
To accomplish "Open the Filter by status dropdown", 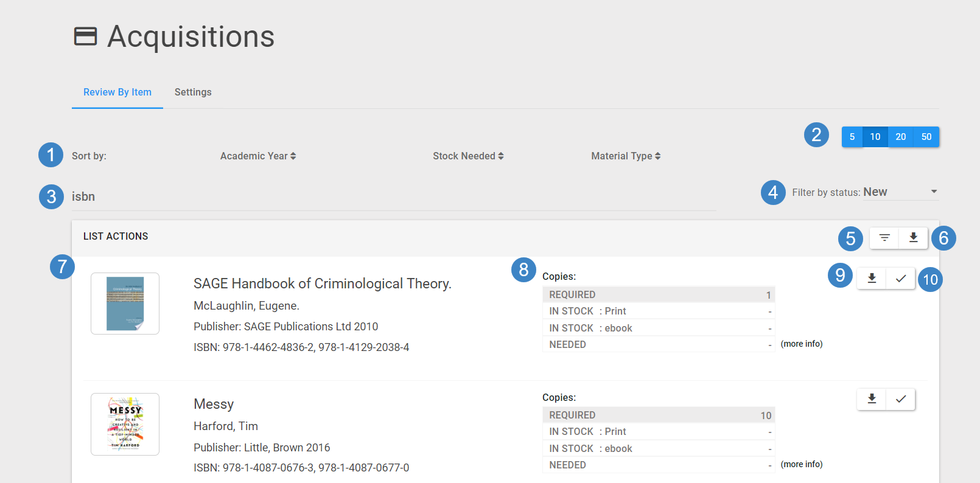I will (901, 192).
